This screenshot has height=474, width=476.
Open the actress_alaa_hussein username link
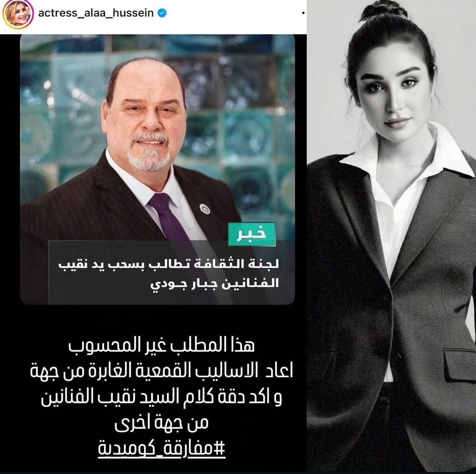(x=96, y=13)
